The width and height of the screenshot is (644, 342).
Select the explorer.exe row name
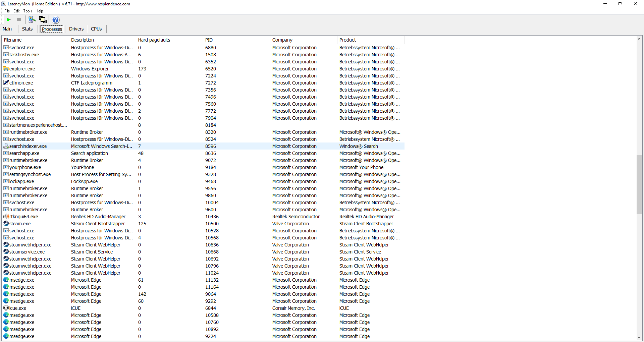click(x=22, y=69)
